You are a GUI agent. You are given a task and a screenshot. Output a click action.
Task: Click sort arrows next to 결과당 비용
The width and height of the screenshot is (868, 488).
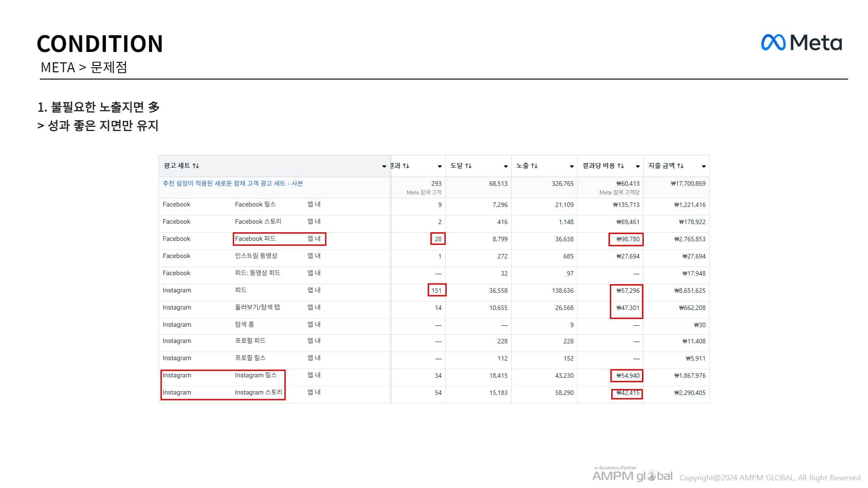621,166
